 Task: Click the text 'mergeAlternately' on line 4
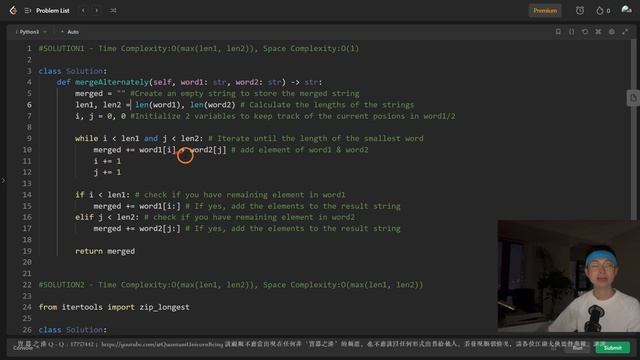(111, 82)
